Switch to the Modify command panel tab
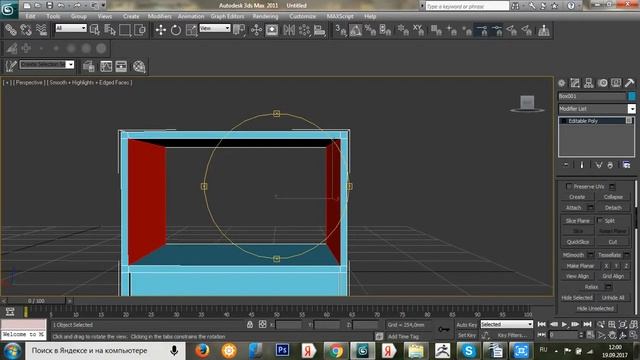The height and width of the screenshot is (360, 640). click(575, 83)
